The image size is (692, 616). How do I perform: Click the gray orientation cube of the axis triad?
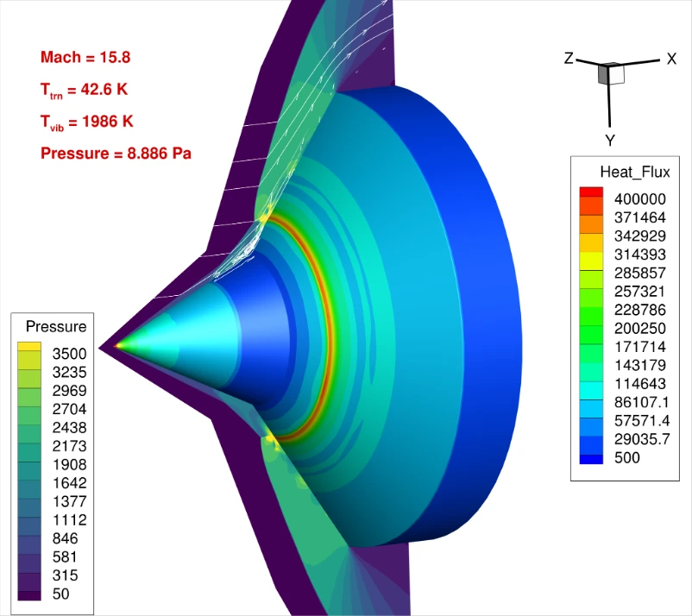coord(612,74)
